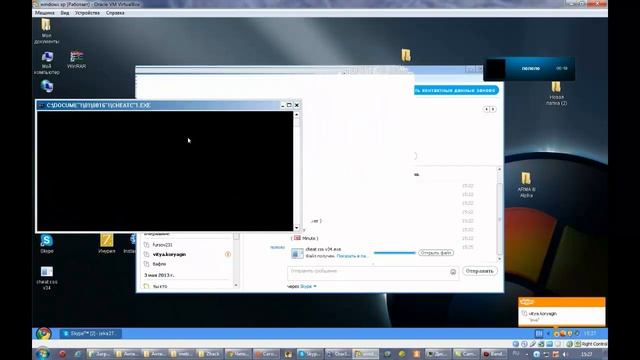Screen dimensions: 640x360
Task: Click the host tray volume icon
Action: pyautogui.click(x=565, y=354)
